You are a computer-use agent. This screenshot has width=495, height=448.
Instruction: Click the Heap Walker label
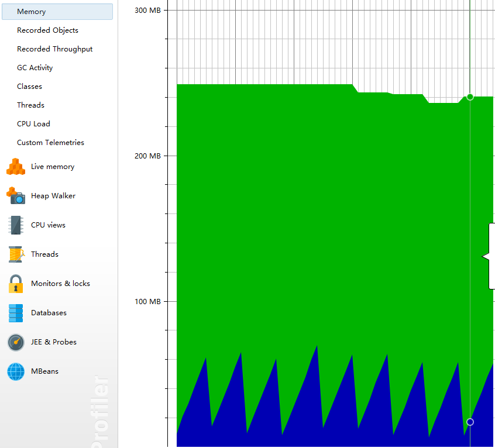tap(53, 196)
